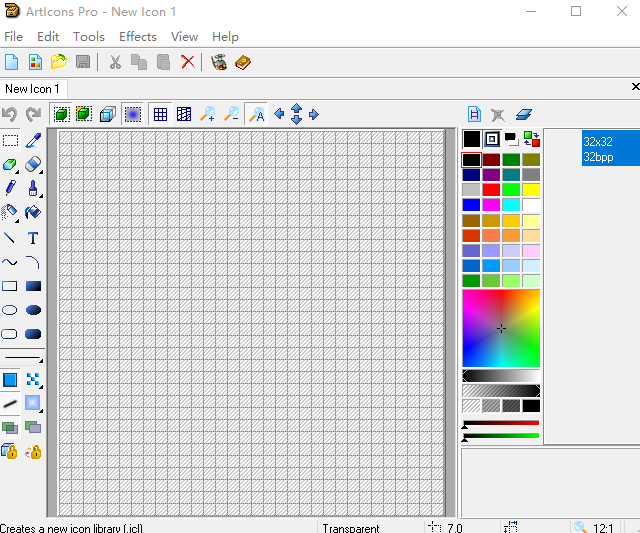Toggle the actual-size preview magnifier button
This screenshot has width=640, height=533.
256,114
